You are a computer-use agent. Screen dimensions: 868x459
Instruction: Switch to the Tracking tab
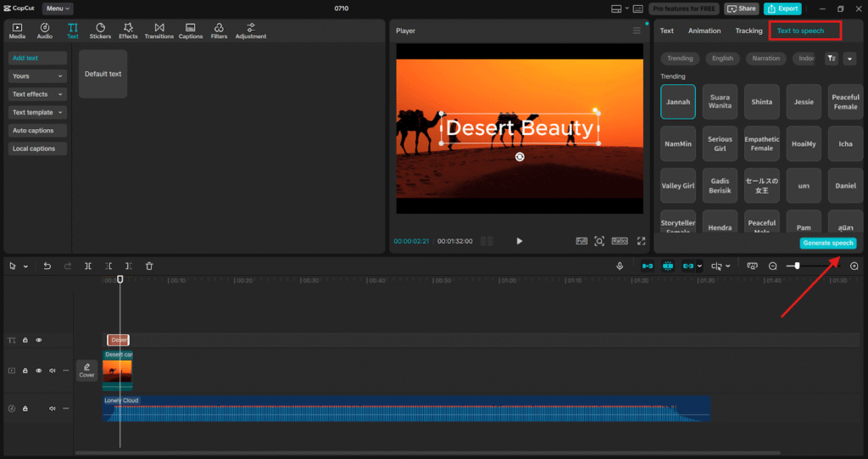coord(748,31)
